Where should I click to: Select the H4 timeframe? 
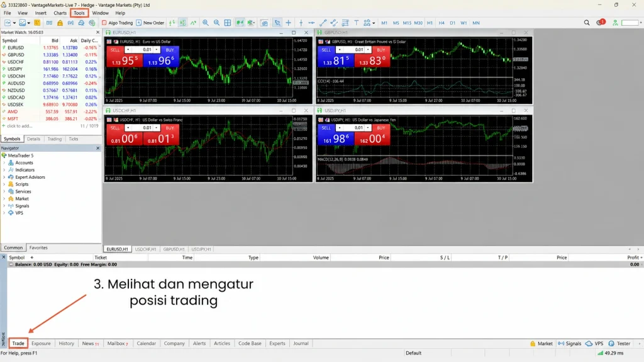441,23
